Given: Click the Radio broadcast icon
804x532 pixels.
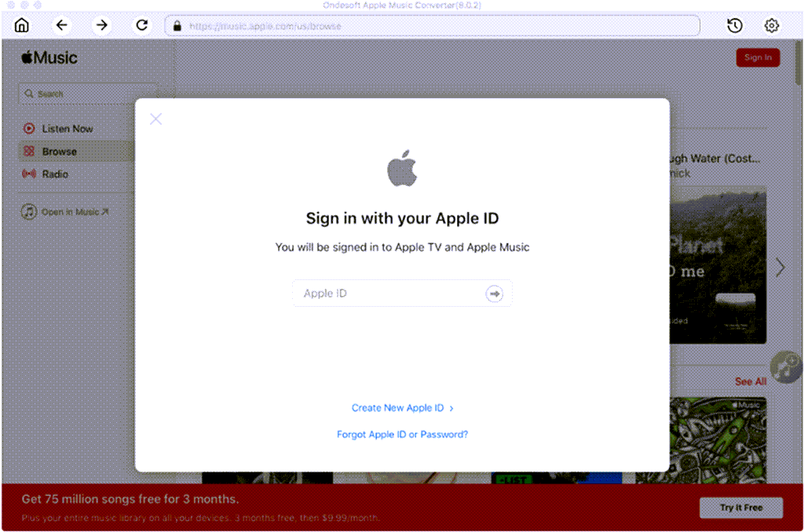Looking at the screenshot, I should 29,173.
